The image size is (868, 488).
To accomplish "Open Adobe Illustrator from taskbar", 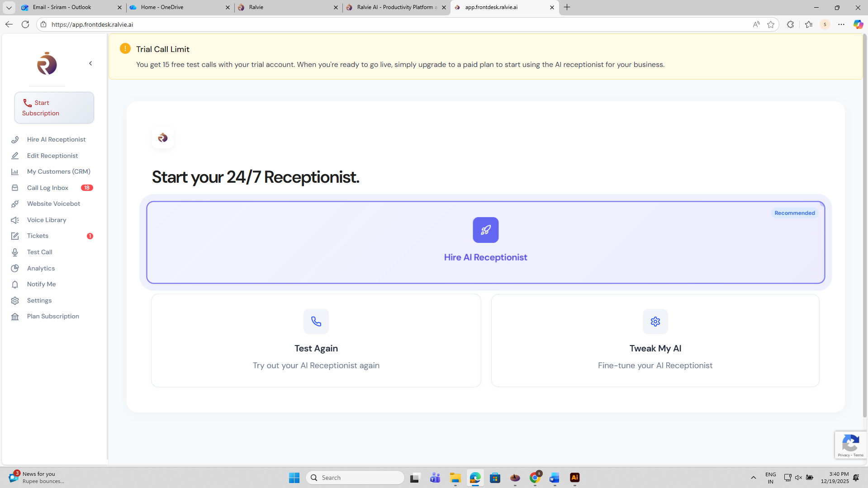I will [x=574, y=478].
